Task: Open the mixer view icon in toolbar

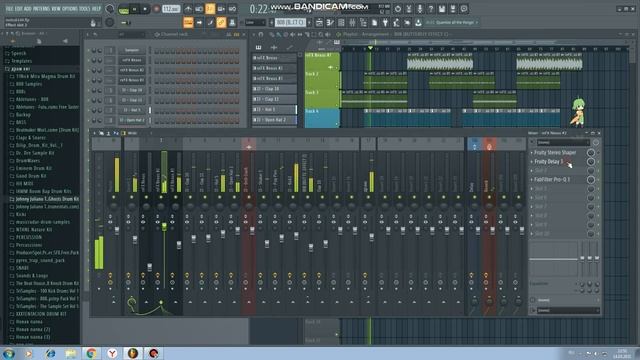Action: coord(352,23)
